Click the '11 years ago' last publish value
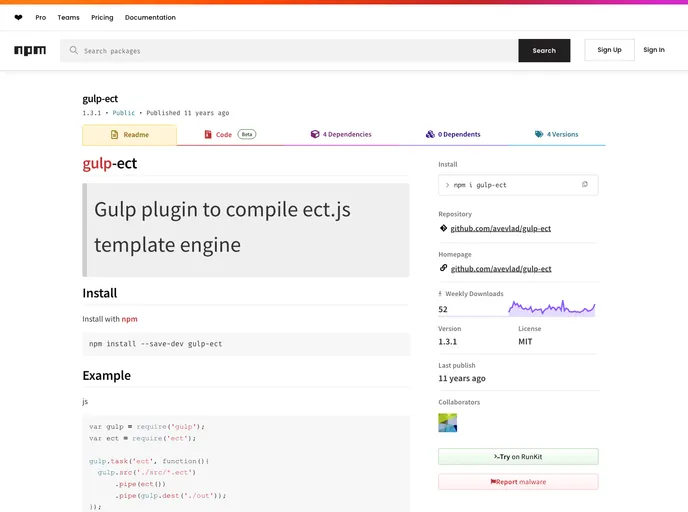The image size is (688, 512). pos(462,378)
